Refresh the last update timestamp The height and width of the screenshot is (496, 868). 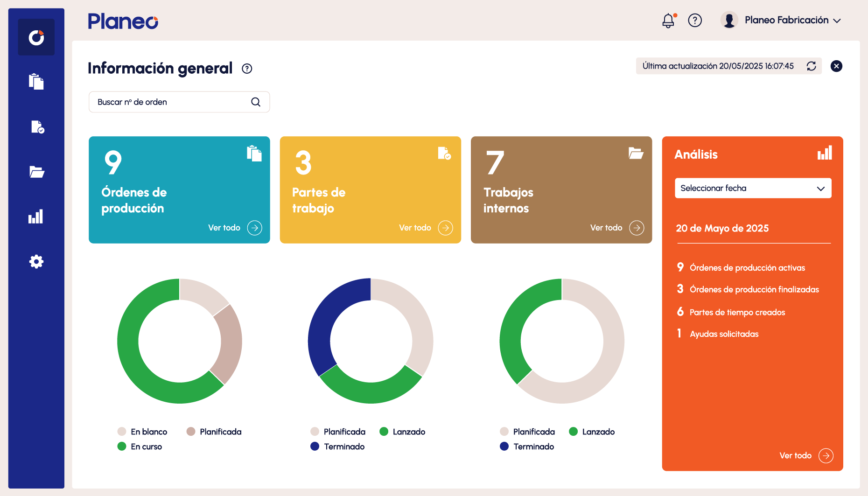[x=812, y=66]
